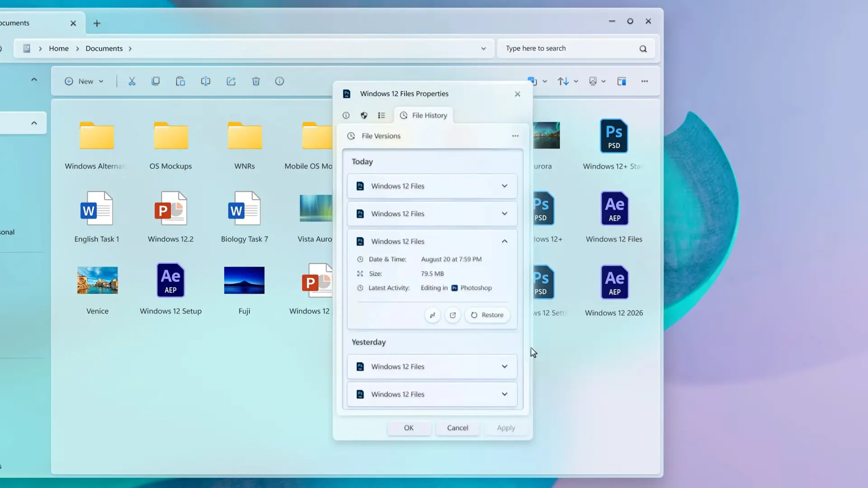Click inside the search field
The width and height of the screenshot is (868, 488).
pyautogui.click(x=565, y=48)
